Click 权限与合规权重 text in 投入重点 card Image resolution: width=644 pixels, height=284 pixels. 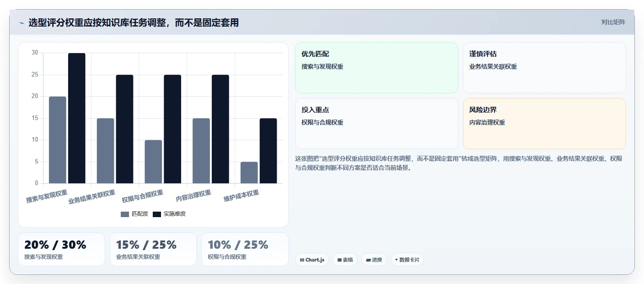322,122
